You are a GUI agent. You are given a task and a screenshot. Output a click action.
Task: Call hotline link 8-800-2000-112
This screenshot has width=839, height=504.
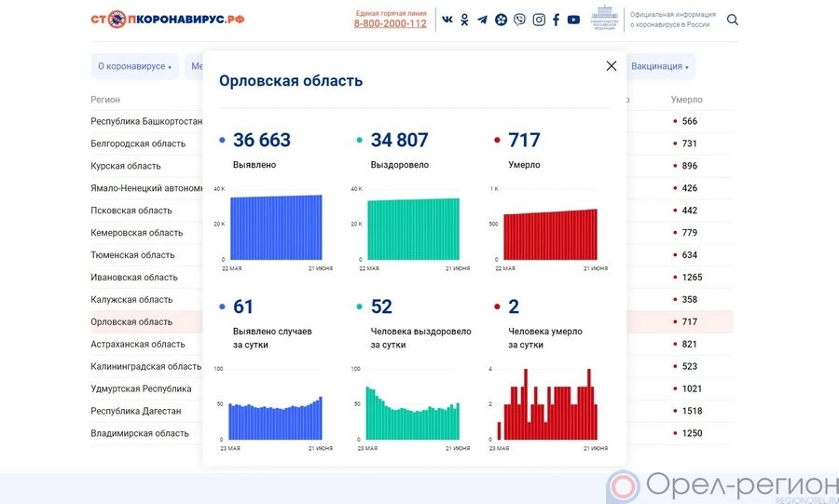pos(390,23)
